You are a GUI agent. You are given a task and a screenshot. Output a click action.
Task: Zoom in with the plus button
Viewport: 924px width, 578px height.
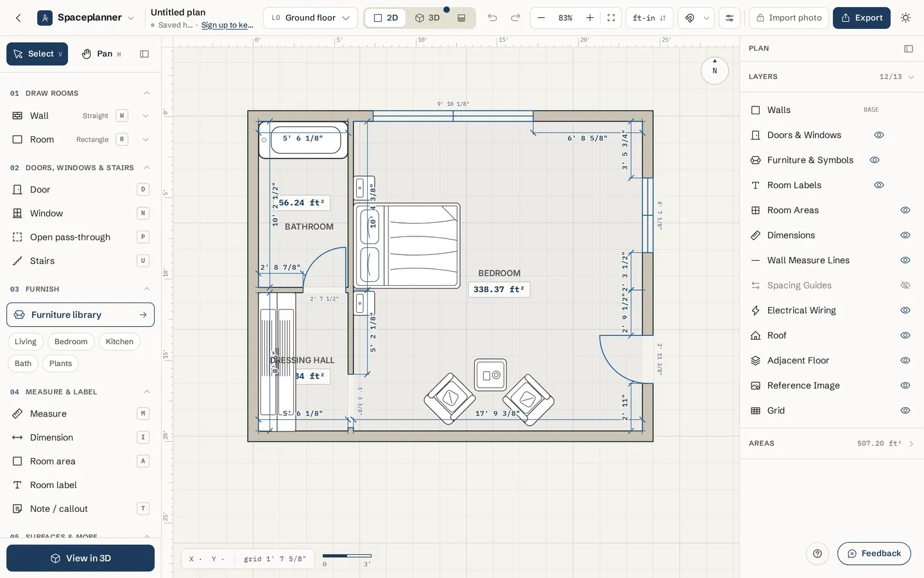coord(590,18)
